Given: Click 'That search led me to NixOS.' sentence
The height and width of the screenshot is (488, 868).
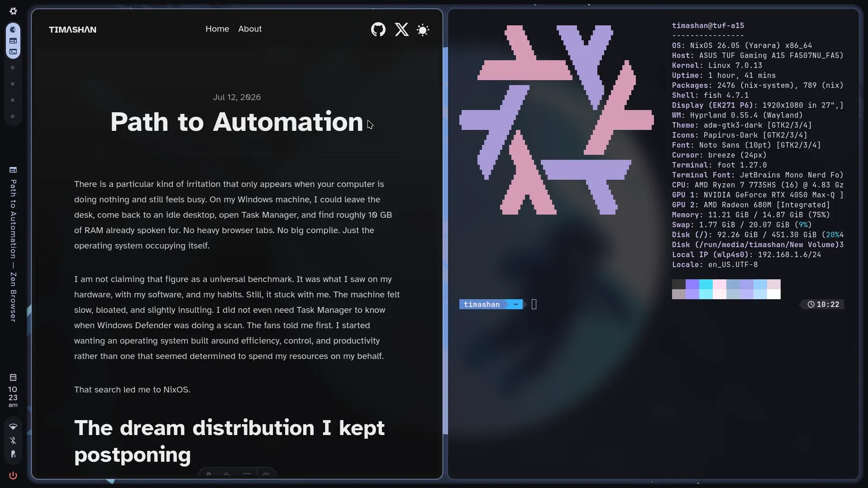Looking at the screenshot, I should (132, 390).
